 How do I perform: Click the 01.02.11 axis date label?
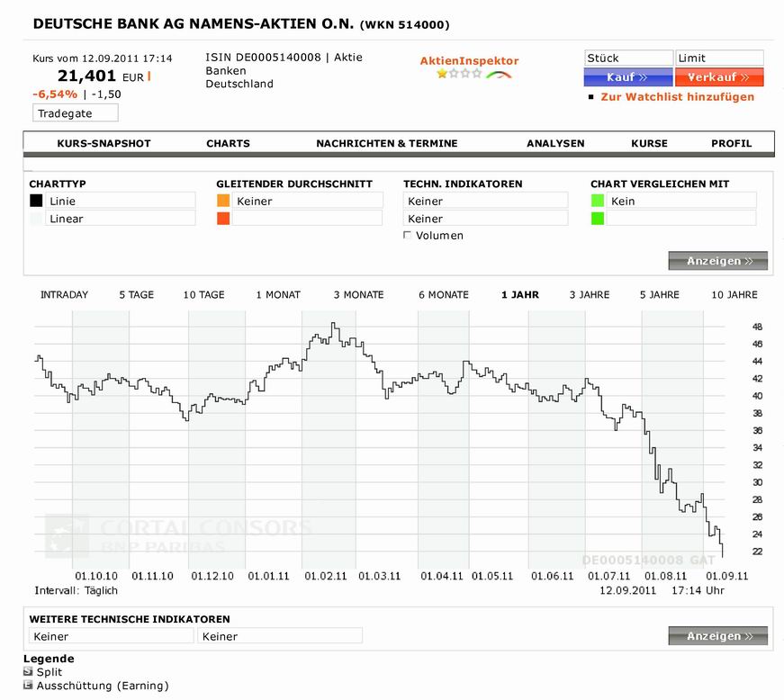[x=326, y=576]
